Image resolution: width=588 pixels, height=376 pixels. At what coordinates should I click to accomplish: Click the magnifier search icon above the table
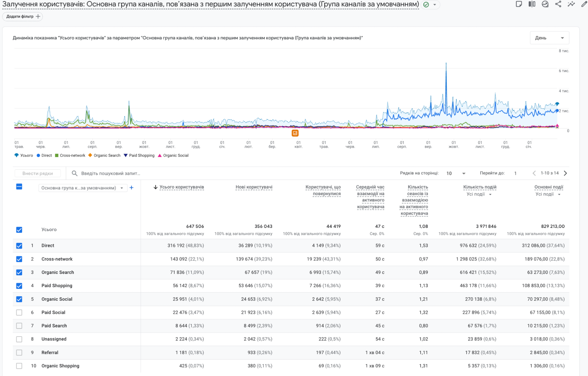coord(75,173)
